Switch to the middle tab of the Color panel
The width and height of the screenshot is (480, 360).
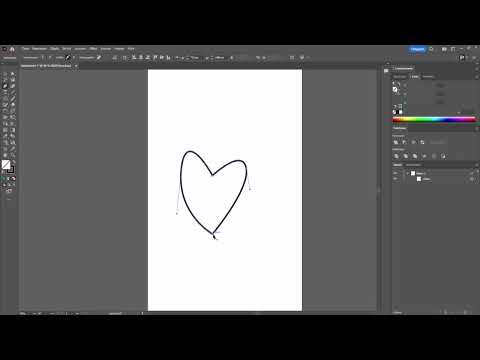pos(415,77)
